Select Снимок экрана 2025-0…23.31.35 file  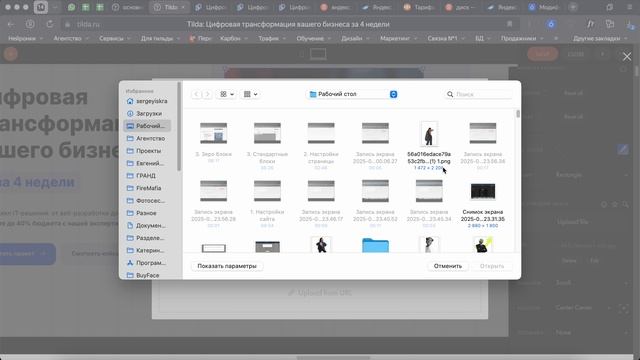point(483,191)
